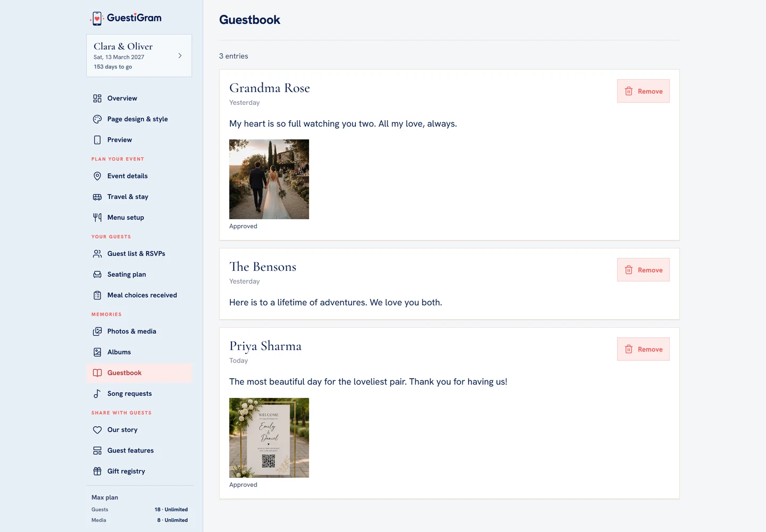The height and width of the screenshot is (532, 766).
Task: Click 'My heart is so full' message
Action: click(343, 124)
